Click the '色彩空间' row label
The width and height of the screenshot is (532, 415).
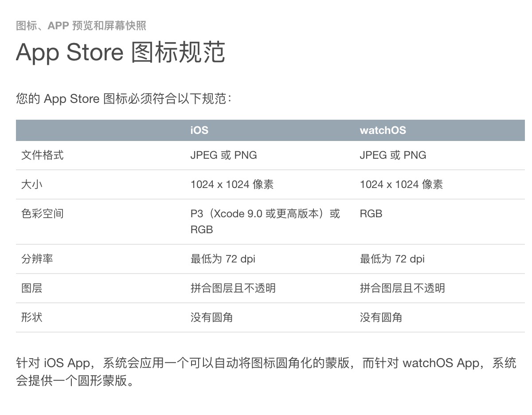(43, 214)
